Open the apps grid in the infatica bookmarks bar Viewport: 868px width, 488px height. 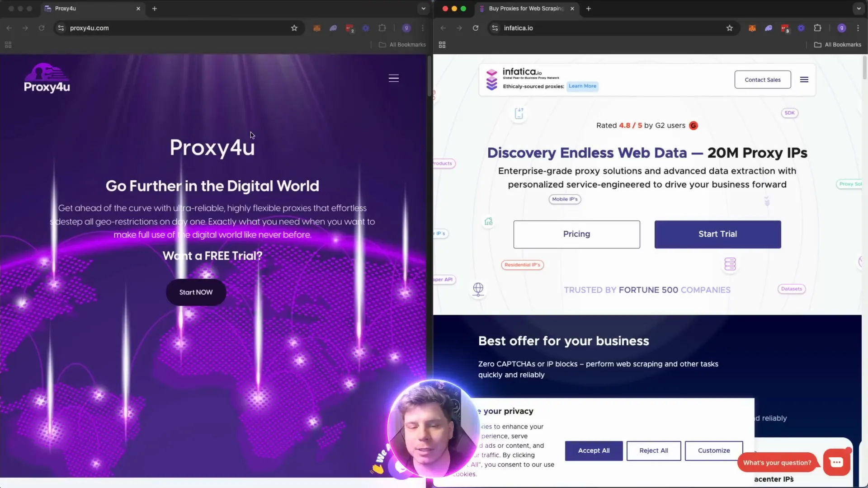442,45
